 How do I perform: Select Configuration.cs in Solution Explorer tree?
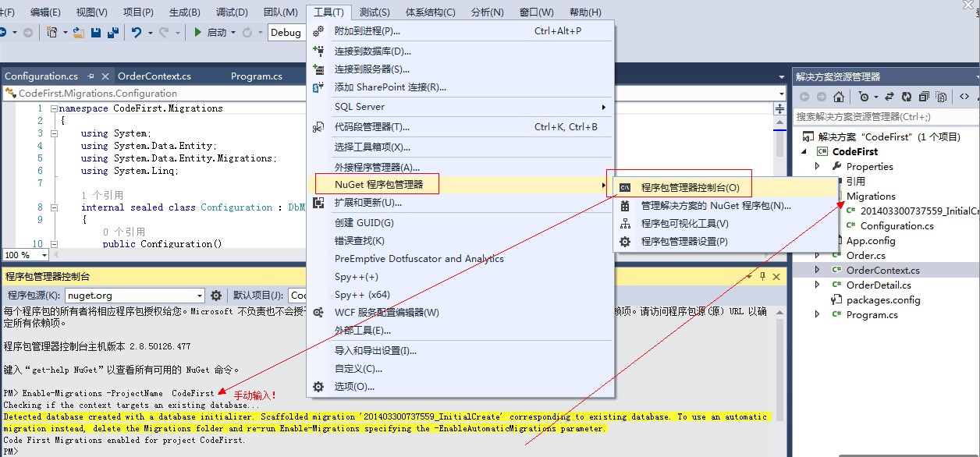tap(897, 225)
